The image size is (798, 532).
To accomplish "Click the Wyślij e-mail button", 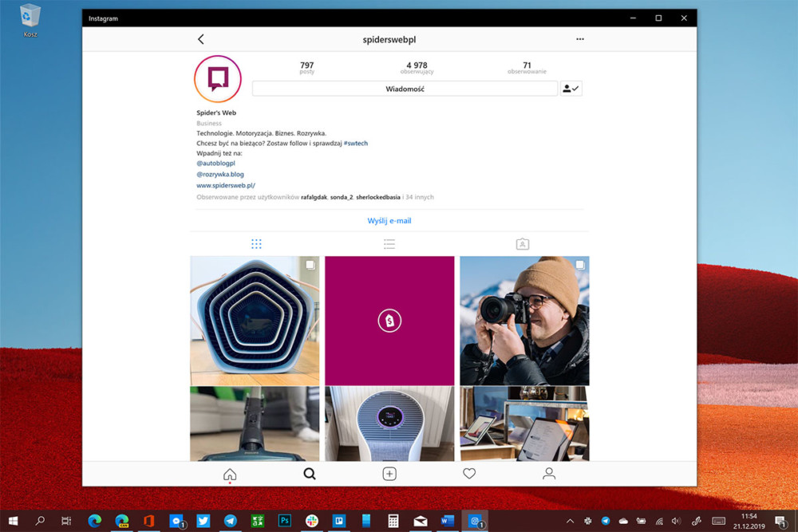I will coord(389,221).
